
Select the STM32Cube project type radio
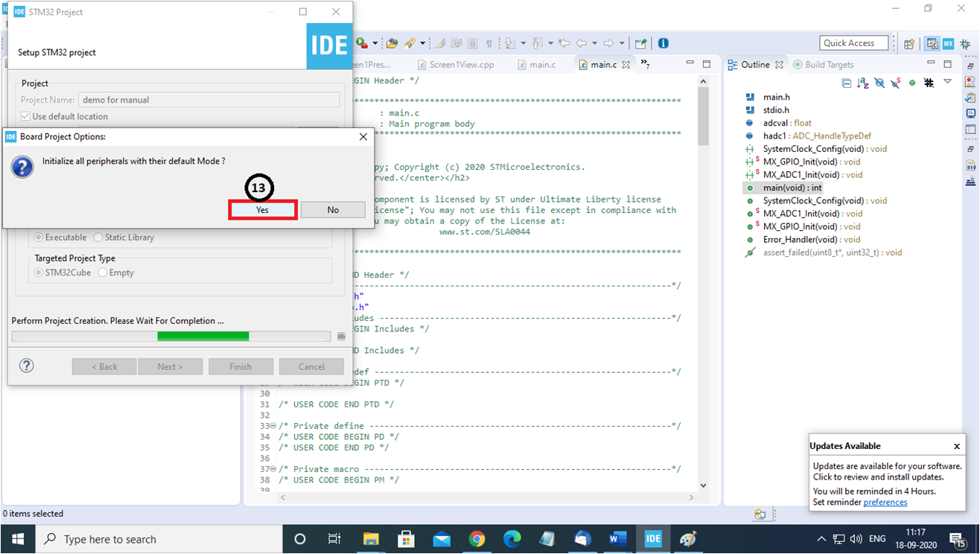[x=39, y=273]
